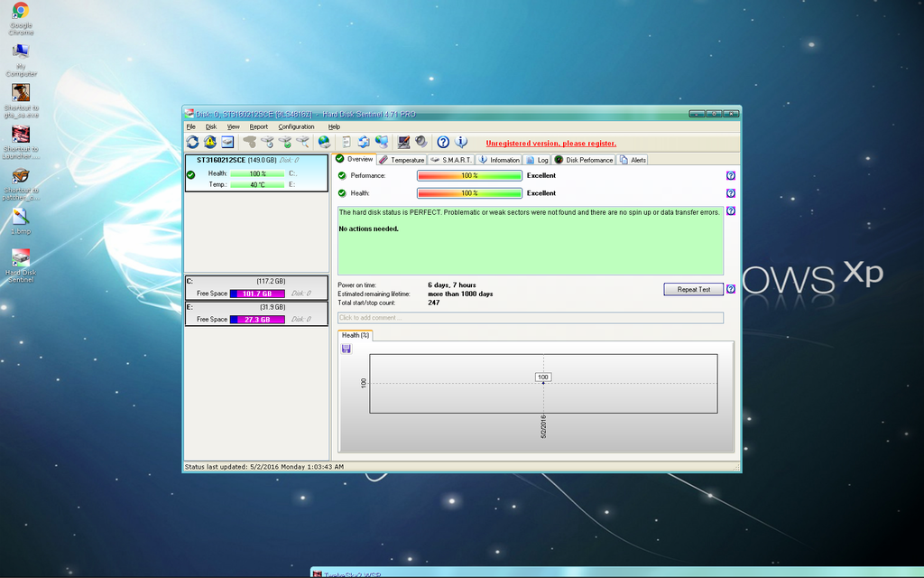Click the yellow warning alert toolbar icon

[x=210, y=143]
